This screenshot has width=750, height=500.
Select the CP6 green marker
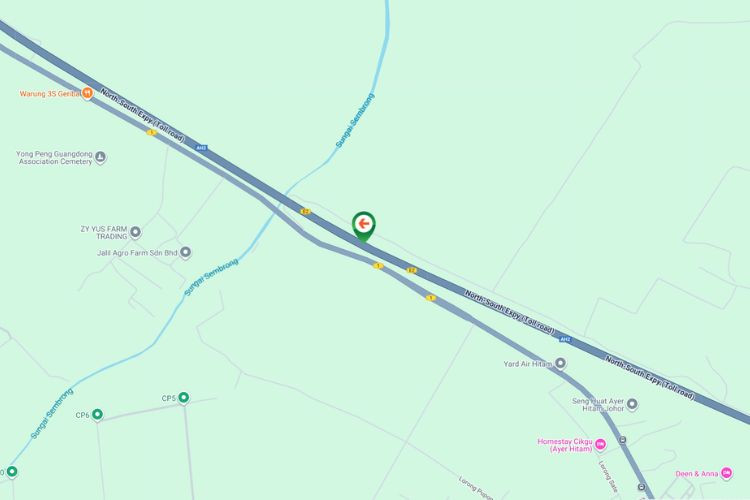(x=97, y=414)
